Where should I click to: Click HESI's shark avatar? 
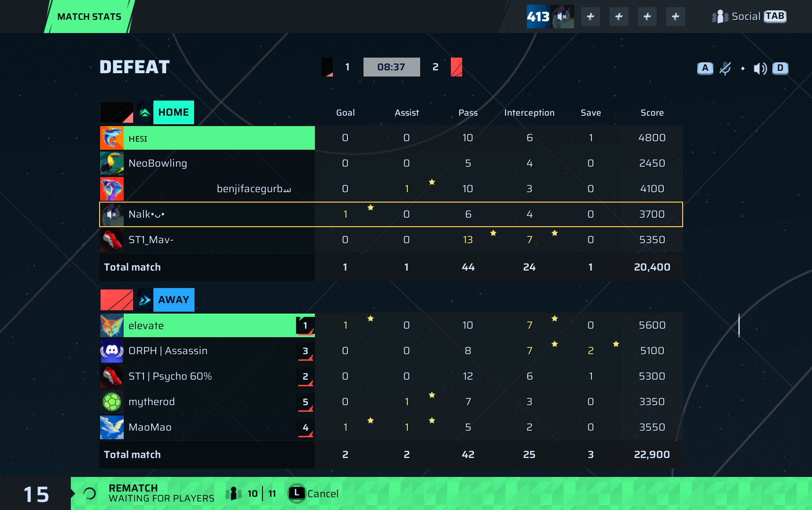[x=112, y=138]
